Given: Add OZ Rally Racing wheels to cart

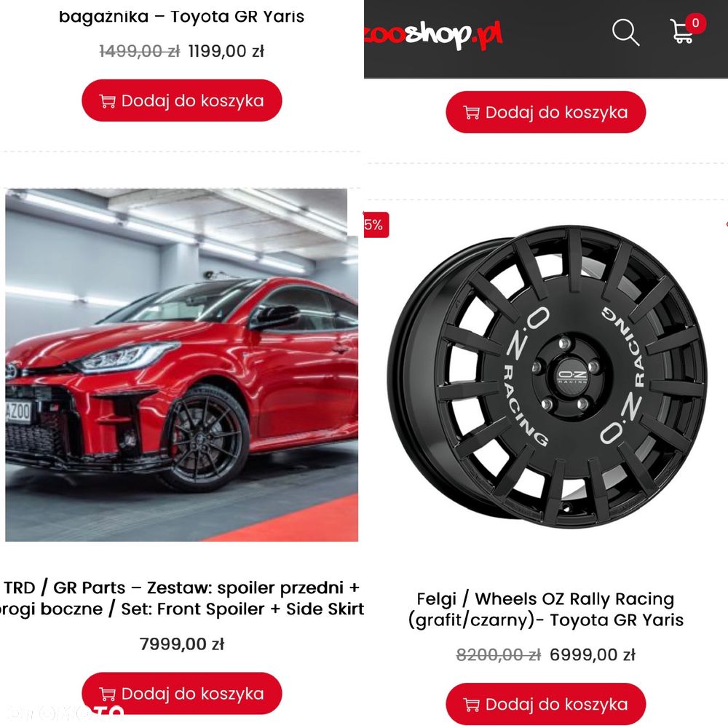Looking at the screenshot, I should click(546, 704).
